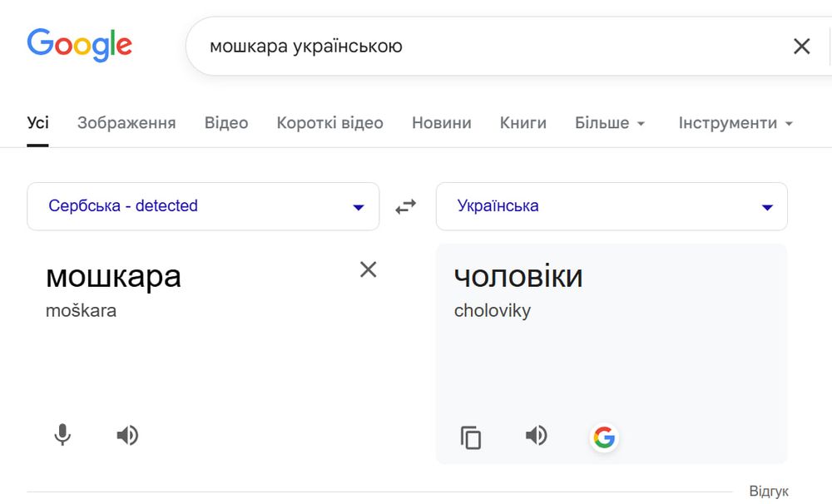This screenshot has width=832, height=504.
Task: Click the Google logo
Action: tap(79, 44)
